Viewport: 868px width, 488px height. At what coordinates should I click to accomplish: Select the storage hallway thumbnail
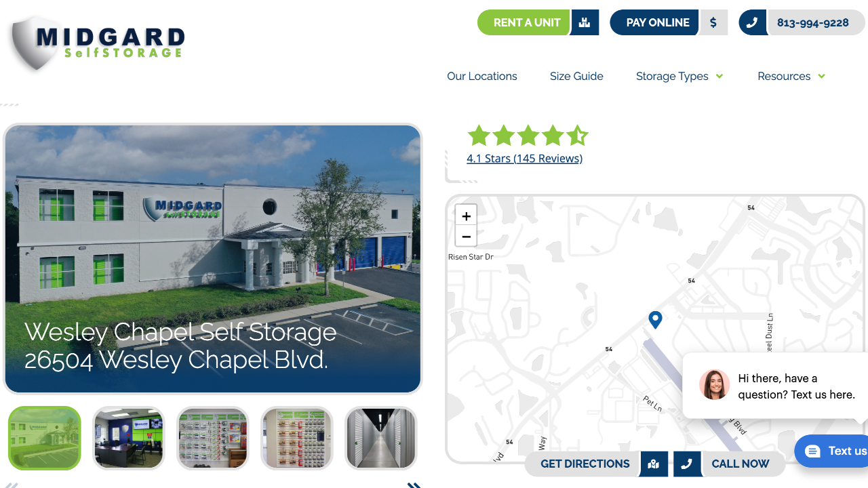pyautogui.click(x=381, y=438)
